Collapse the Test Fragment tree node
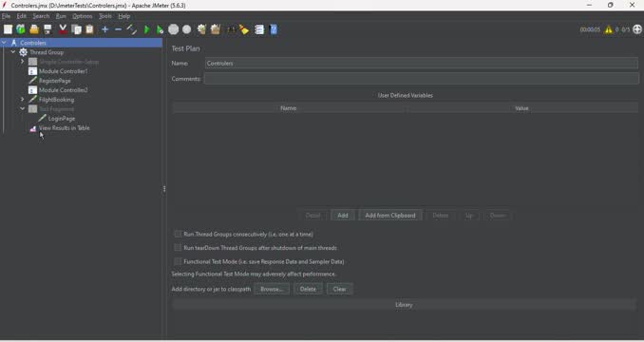 pyautogui.click(x=23, y=109)
